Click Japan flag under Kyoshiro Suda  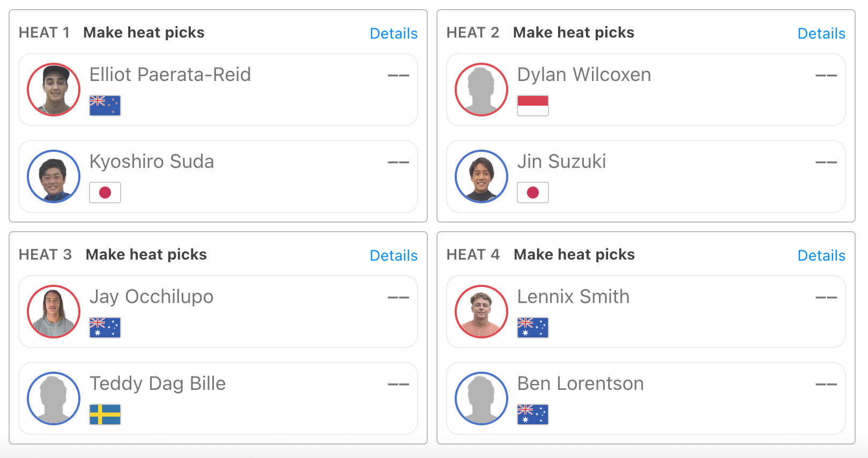pos(105,193)
